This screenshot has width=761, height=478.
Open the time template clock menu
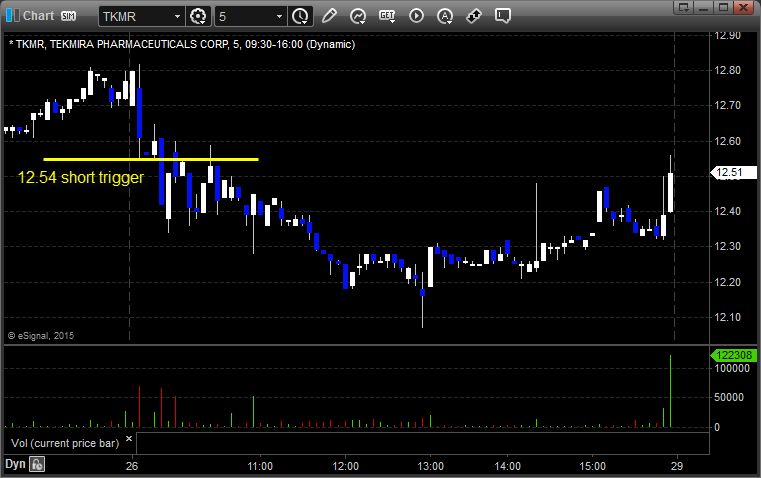click(x=300, y=16)
